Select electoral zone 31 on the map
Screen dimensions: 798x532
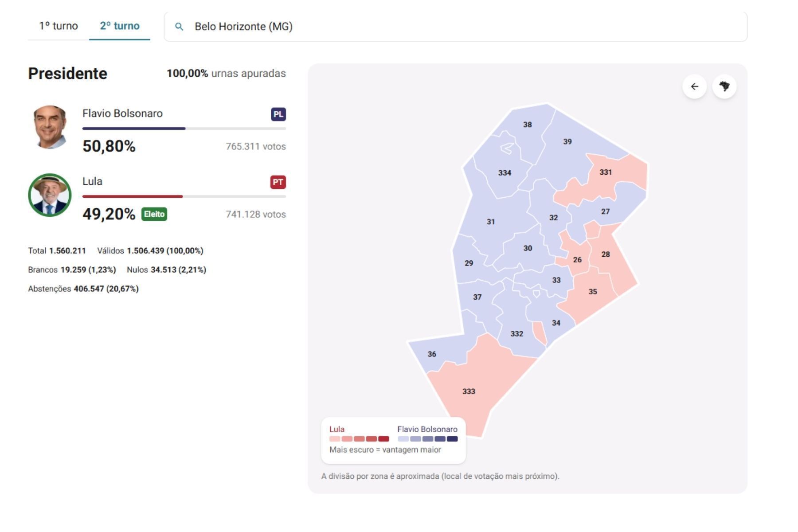pyautogui.click(x=491, y=222)
